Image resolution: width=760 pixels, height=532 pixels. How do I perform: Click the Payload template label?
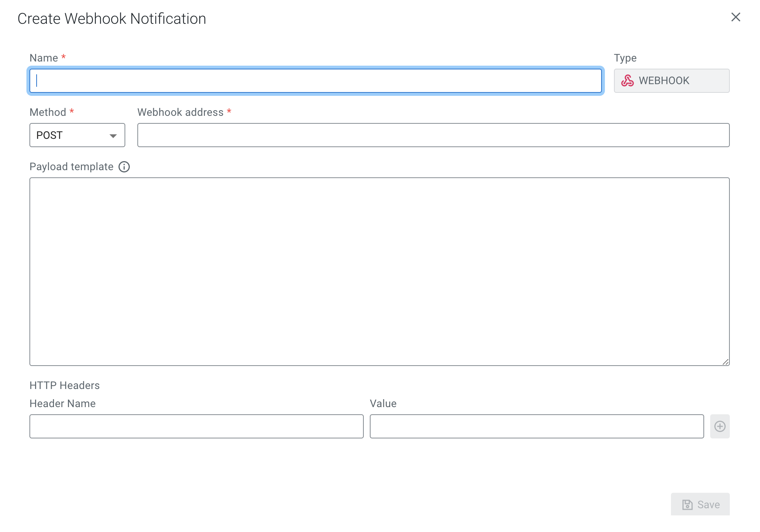pos(71,167)
